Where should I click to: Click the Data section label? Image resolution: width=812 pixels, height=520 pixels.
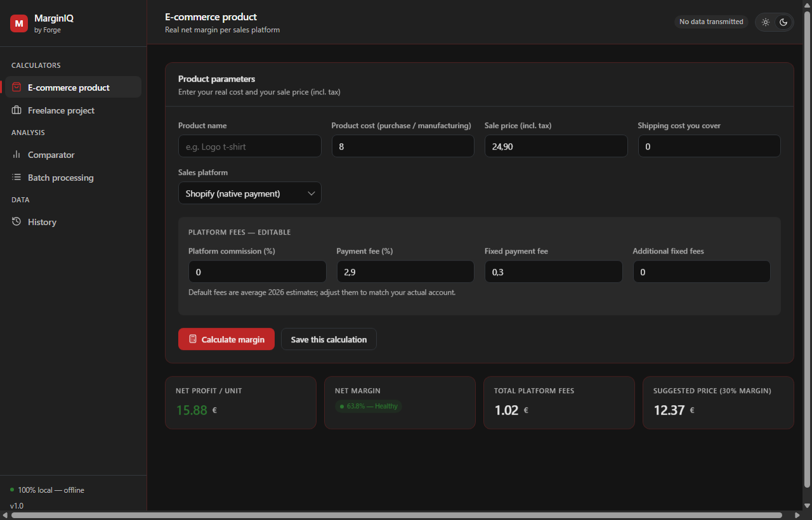point(20,200)
